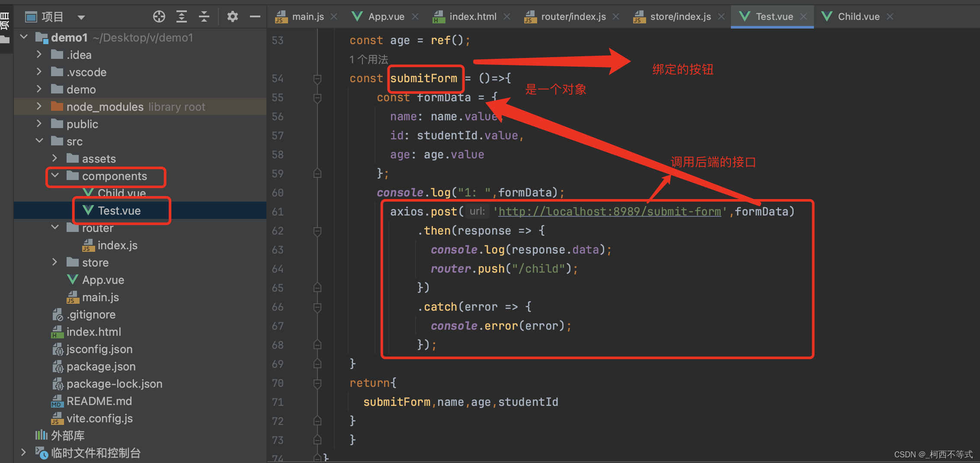Open project panel settings gear

pos(233,16)
